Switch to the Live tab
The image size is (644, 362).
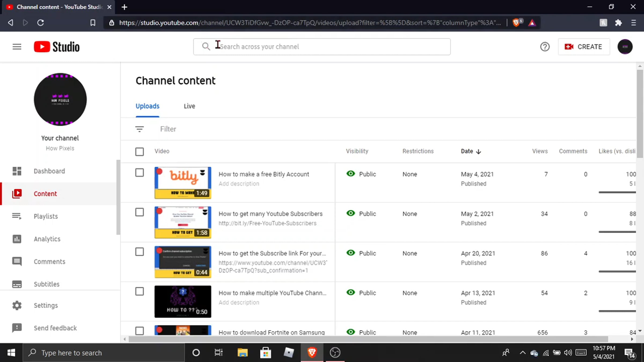tap(189, 106)
